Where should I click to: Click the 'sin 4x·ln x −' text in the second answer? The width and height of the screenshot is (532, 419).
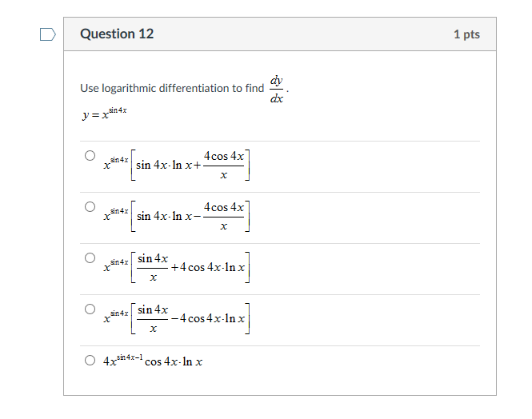click(168, 216)
